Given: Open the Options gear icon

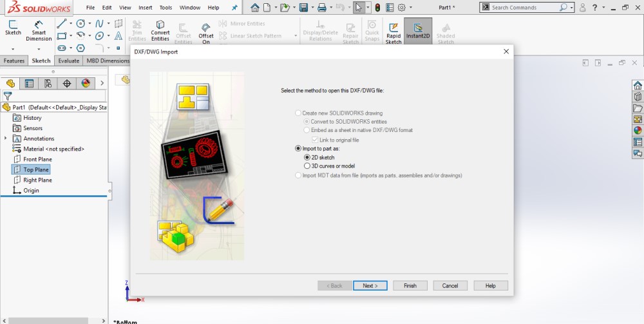Looking at the screenshot, I should point(402,7).
